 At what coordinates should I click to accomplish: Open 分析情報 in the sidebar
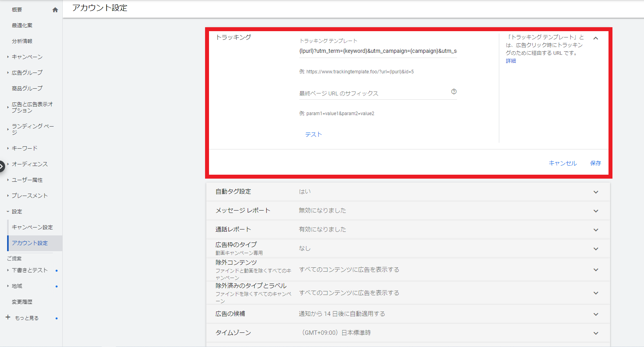(22, 41)
